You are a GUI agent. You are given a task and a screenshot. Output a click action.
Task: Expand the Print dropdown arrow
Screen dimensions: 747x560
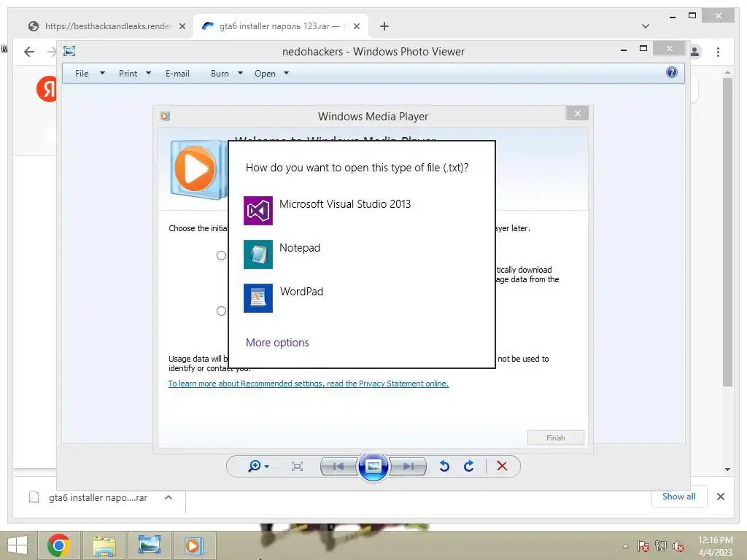(x=148, y=74)
